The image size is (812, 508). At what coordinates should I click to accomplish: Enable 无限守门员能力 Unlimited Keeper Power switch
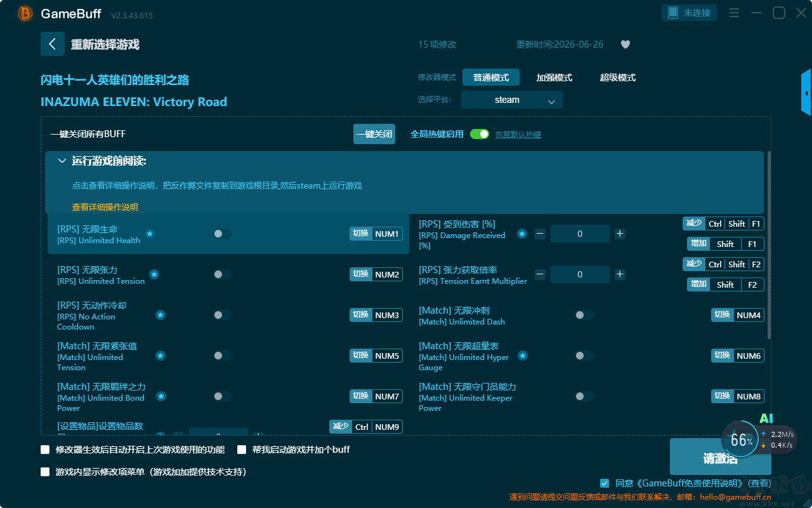(584, 396)
